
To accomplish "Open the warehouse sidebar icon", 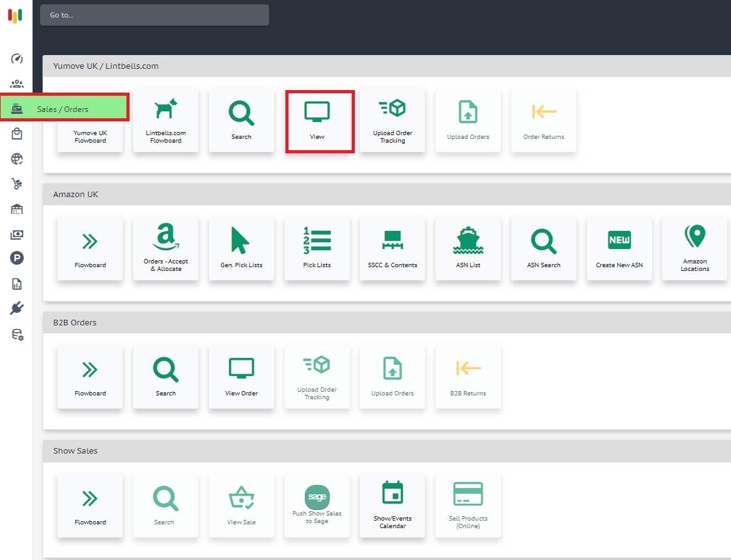I will click(x=17, y=209).
